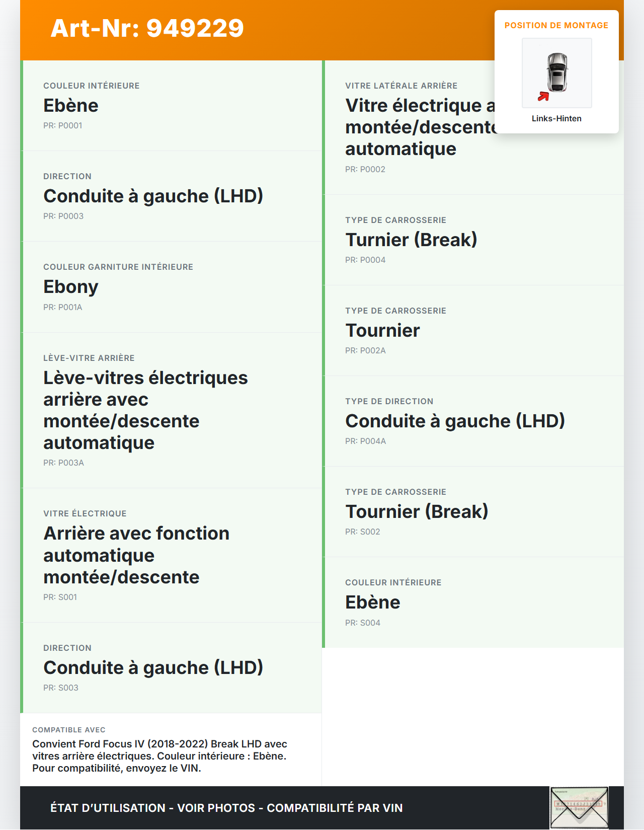Click the car mounting position diagram
The image size is (644, 830).
pos(557,72)
